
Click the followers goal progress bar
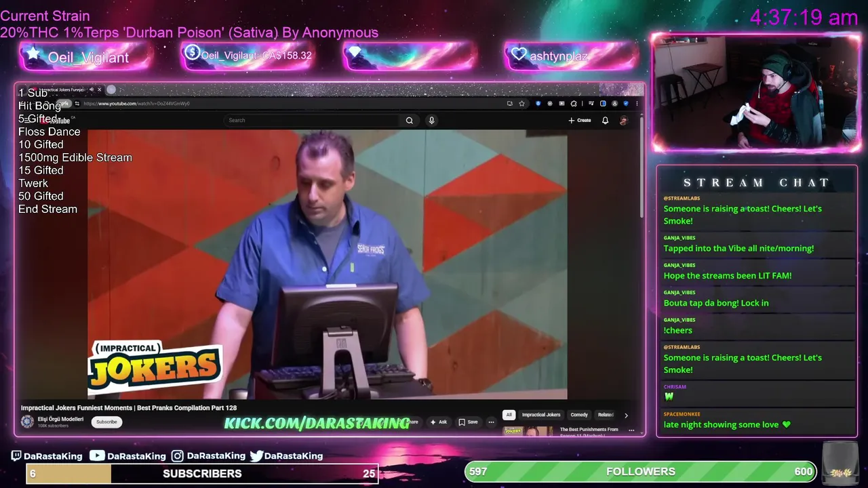(641, 471)
